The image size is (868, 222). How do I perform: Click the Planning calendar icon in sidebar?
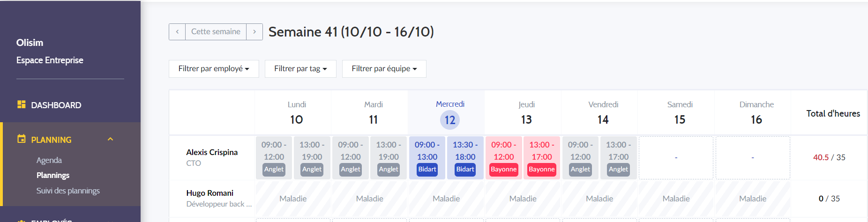pyautogui.click(x=21, y=139)
